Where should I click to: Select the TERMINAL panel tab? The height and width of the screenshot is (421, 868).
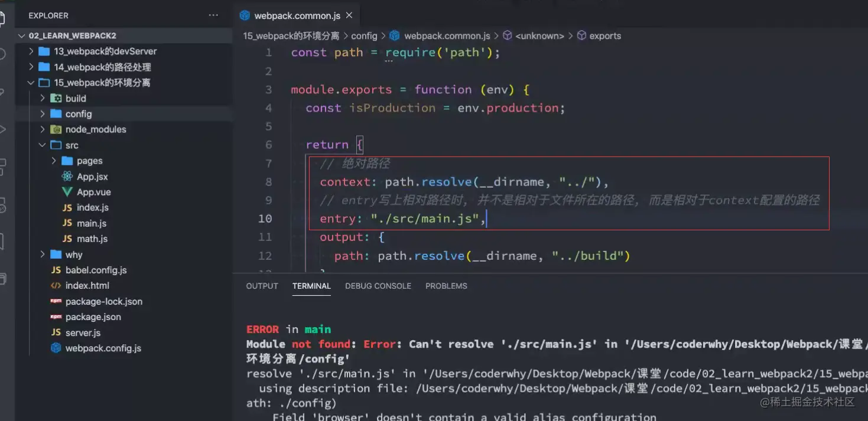311,286
